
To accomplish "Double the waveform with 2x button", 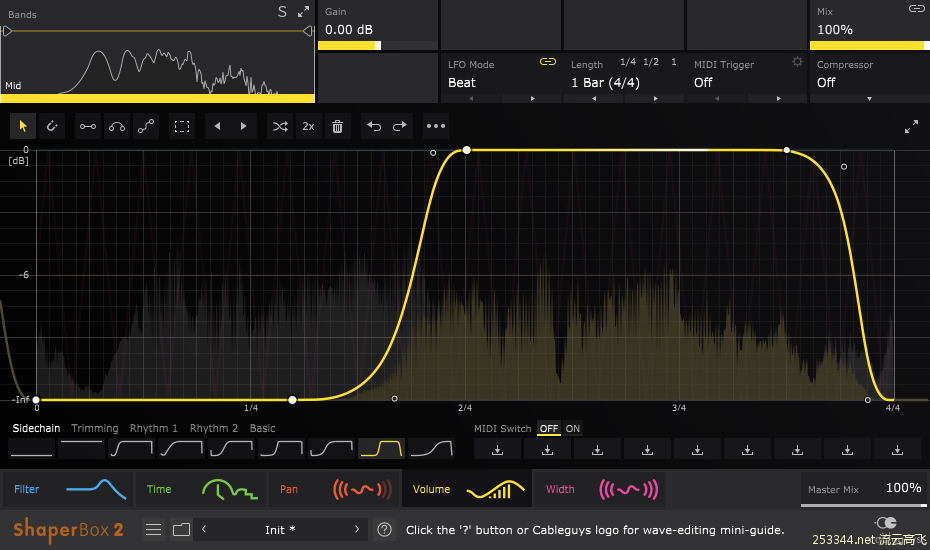I will pos(308,126).
